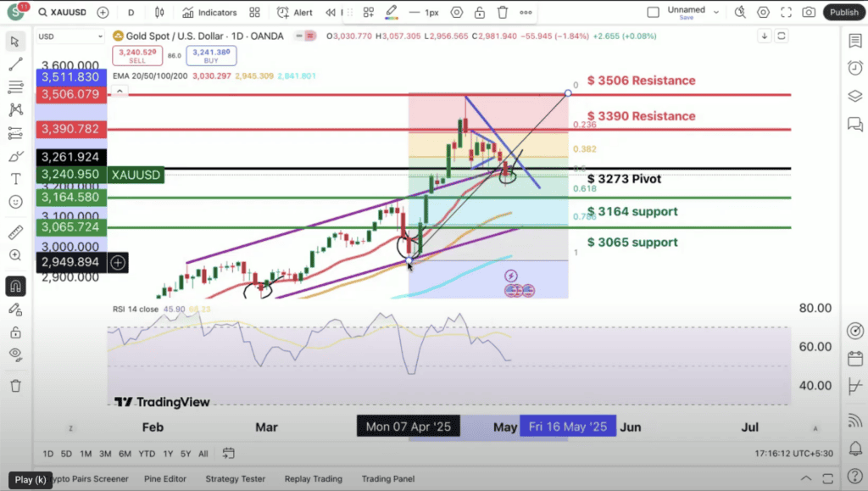
Task: Open the Indicators dialog
Action: 210,12
